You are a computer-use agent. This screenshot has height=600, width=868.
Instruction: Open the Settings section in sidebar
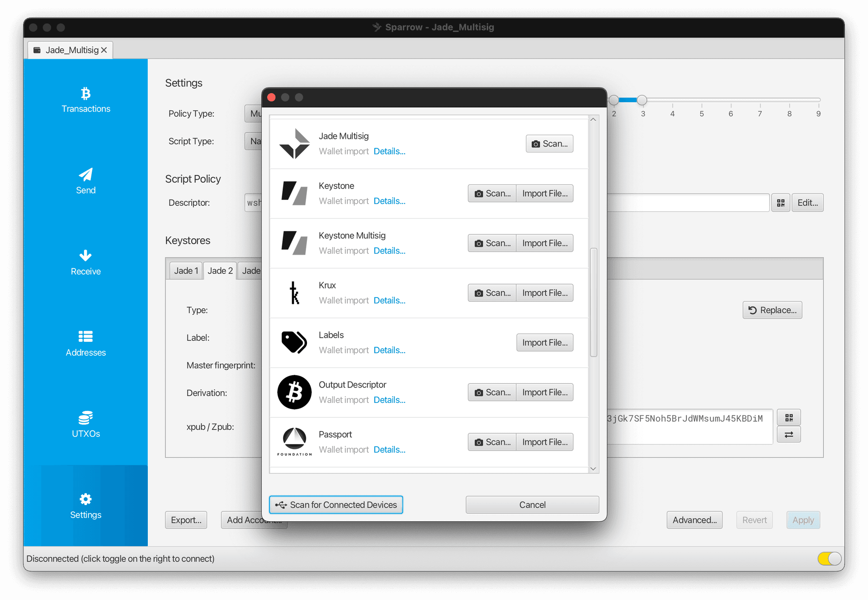85,506
